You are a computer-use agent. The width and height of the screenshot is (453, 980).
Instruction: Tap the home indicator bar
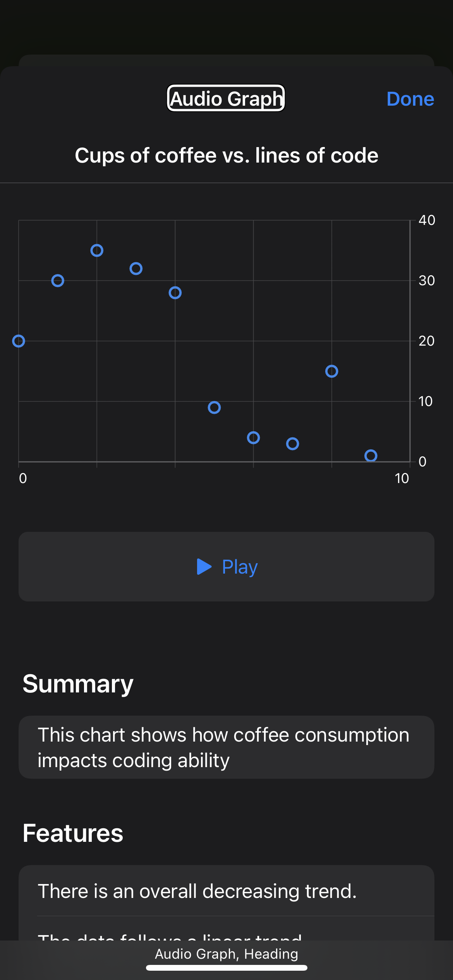(226, 968)
